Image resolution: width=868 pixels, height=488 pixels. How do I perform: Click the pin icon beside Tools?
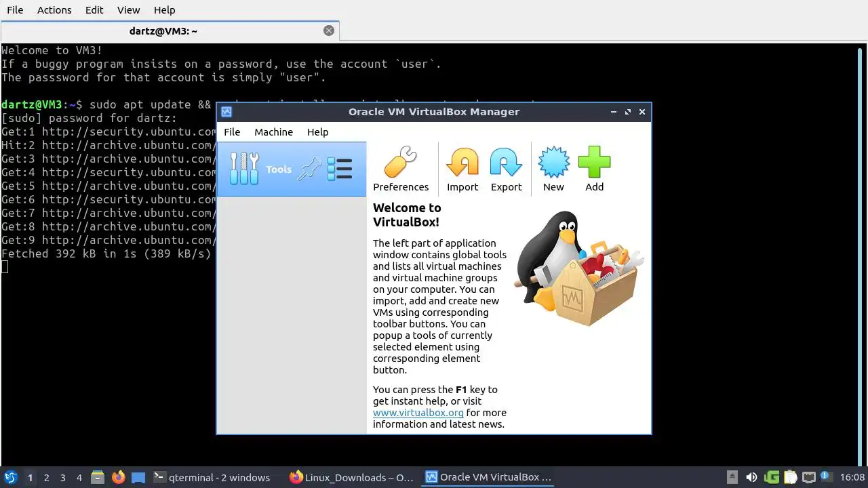coord(310,169)
